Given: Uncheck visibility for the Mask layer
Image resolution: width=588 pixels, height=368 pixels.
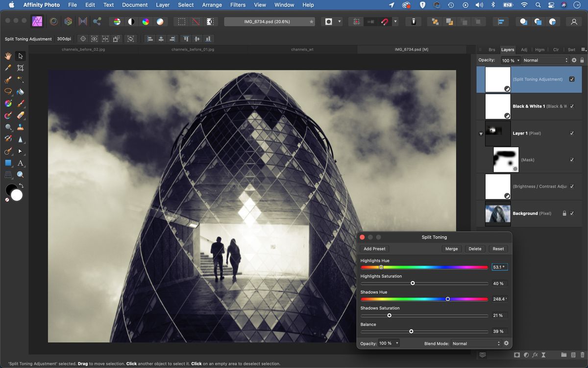Looking at the screenshot, I should point(572,159).
